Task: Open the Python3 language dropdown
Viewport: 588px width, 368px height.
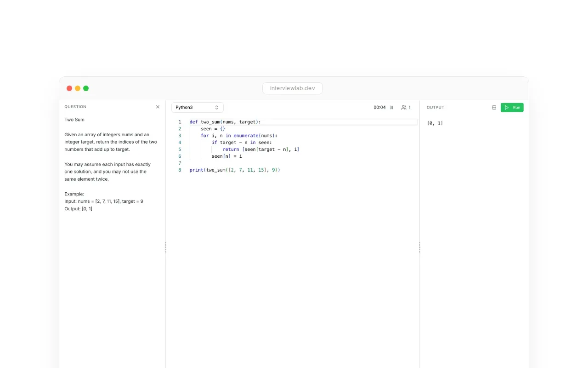Action: tap(198, 107)
